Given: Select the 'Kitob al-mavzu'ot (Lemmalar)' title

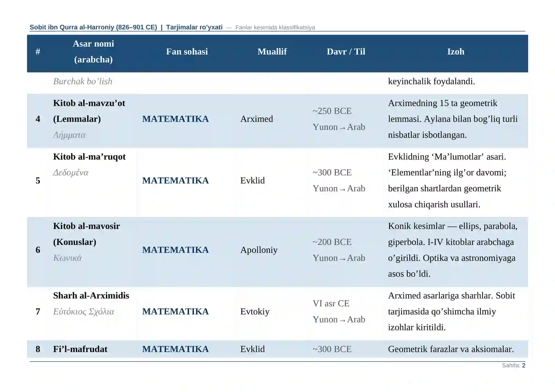Looking at the screenshot, I should point(89,111).
